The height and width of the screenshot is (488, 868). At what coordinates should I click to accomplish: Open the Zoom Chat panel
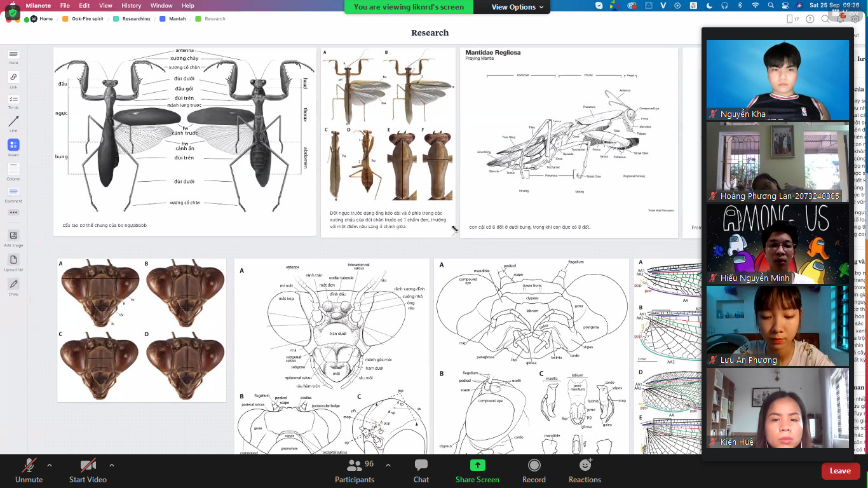421,470
